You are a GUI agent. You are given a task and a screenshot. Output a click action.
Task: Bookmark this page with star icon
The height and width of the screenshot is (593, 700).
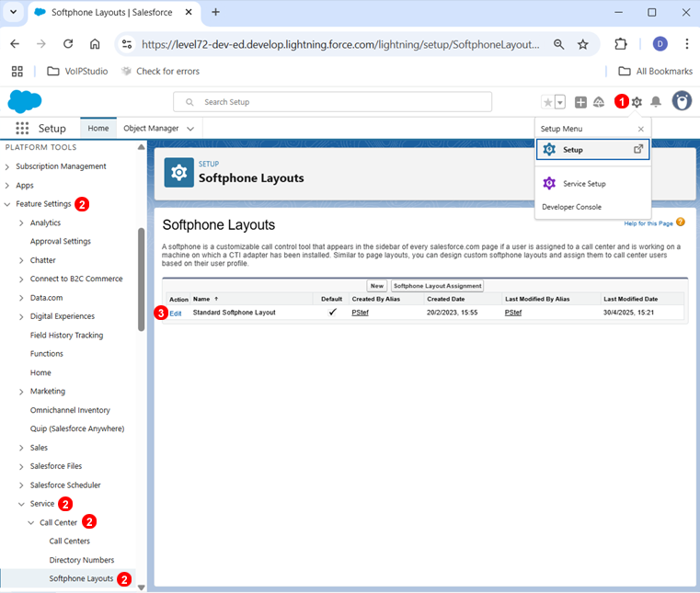click(x=582, y=44)
